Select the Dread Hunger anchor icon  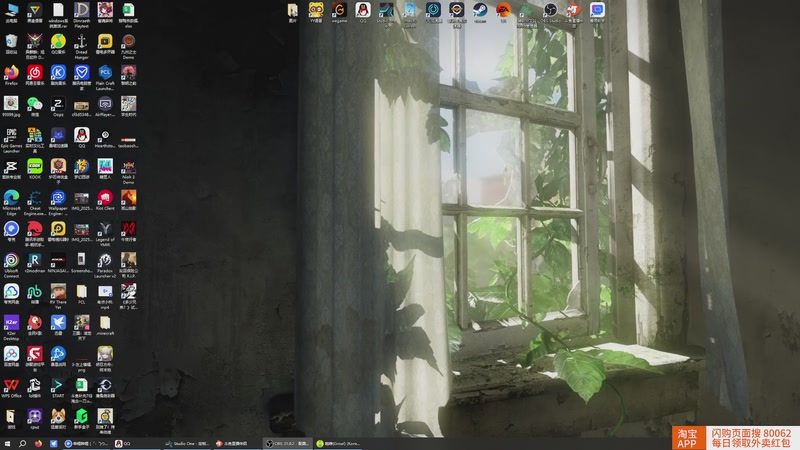82,46
